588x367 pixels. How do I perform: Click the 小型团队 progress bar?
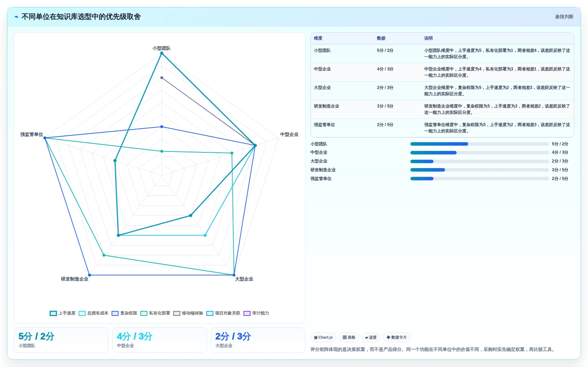[x=479, y=144]
